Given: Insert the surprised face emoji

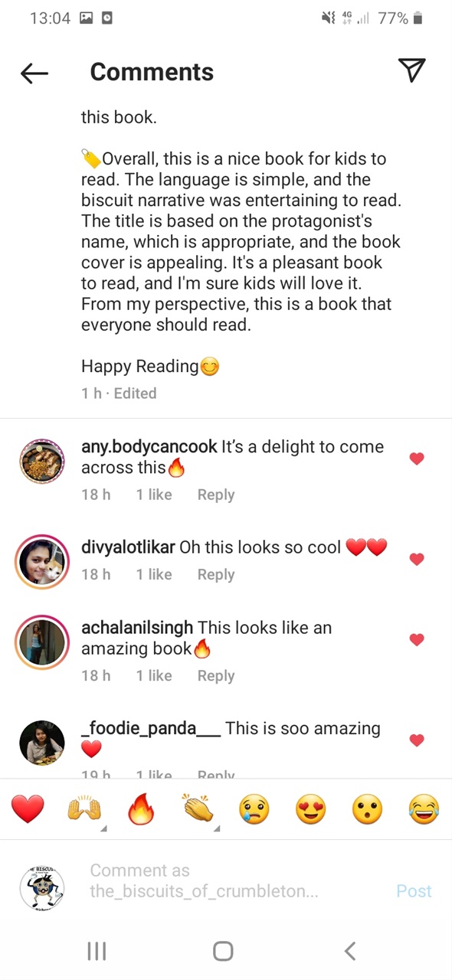Looking at the screenshot, I should [367, 809].
